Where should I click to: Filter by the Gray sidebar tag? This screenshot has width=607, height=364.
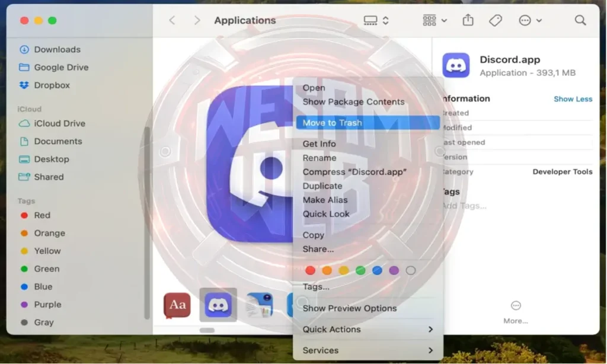coord(37,322)
